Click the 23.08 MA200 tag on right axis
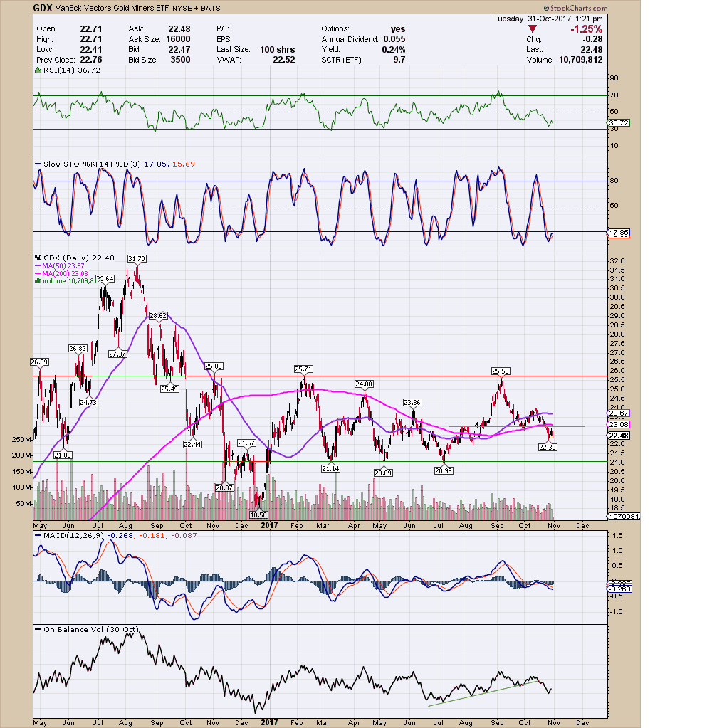712x728 pixels. pos(619,424)
